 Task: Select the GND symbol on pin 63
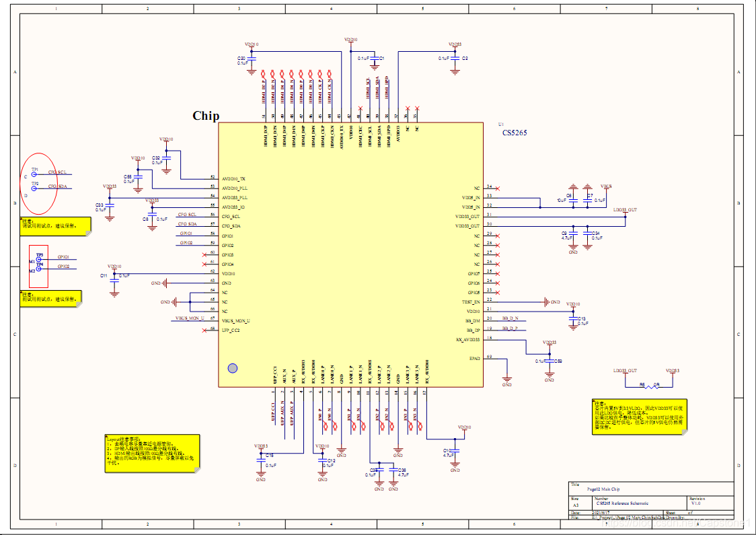pyautogui.click(x=159, y=283)
